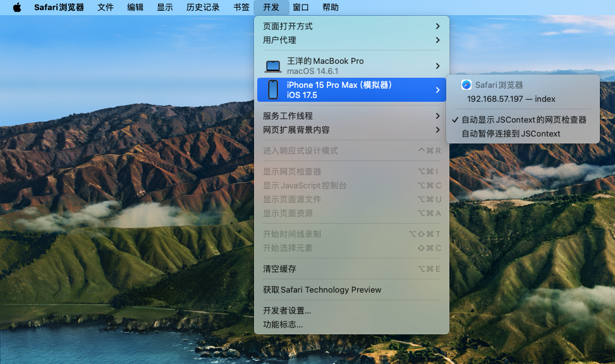Screen dimensions: 615x364
Task: Choose 获取 Safari Technology Preview
Action: click(x=351, y=290)
